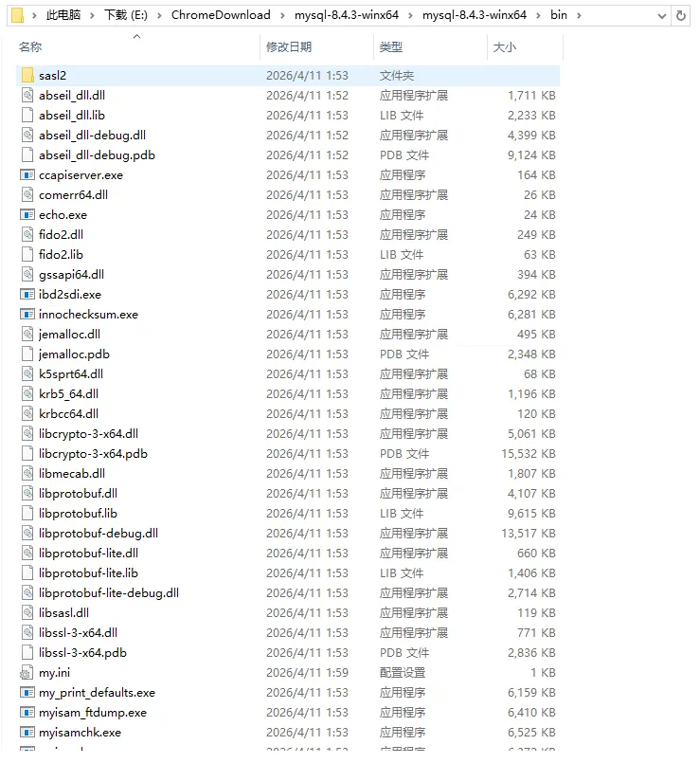Click the echo.exe application icon

(x=27, y=214)
